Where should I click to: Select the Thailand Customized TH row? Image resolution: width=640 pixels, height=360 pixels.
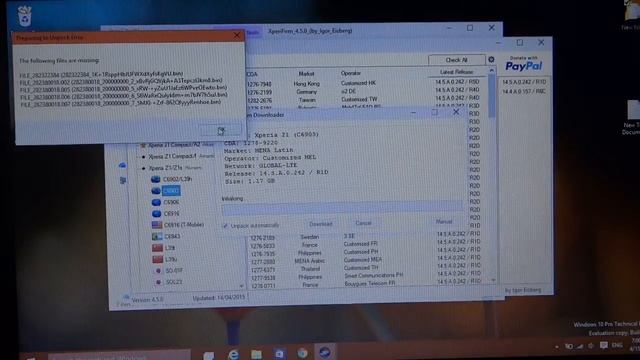[365, 269]
